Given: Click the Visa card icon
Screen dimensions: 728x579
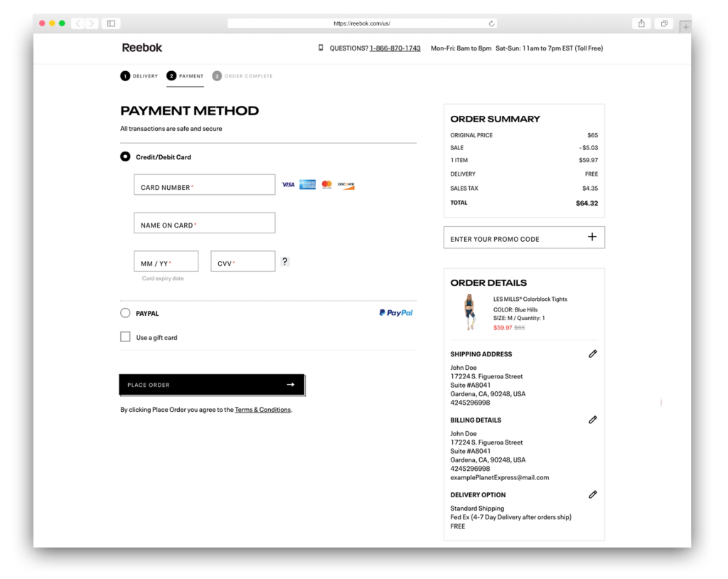Looking at the screenshot, I should [289, 184].
